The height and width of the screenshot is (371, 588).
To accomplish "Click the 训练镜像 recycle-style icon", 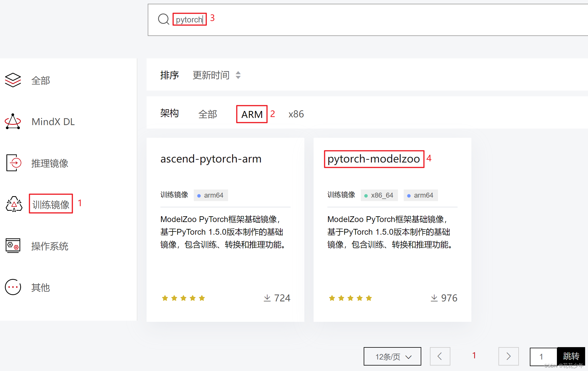I will pos(14,204).
